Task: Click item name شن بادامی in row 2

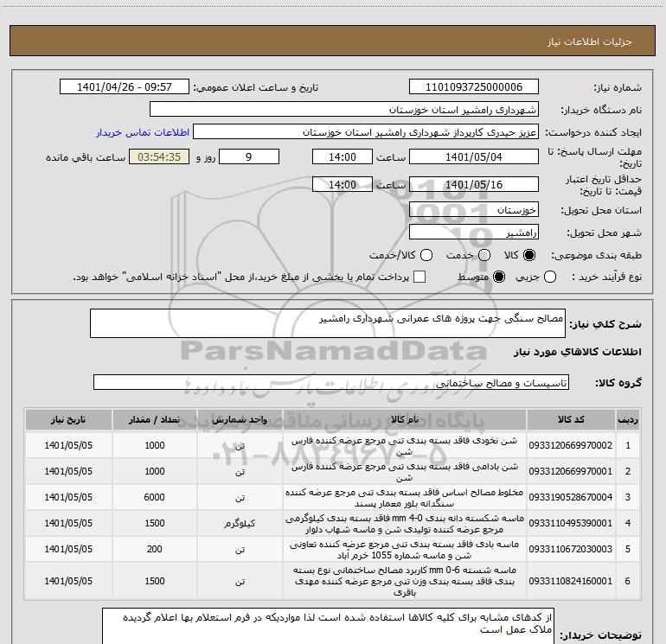Action: tap(405, 472)
